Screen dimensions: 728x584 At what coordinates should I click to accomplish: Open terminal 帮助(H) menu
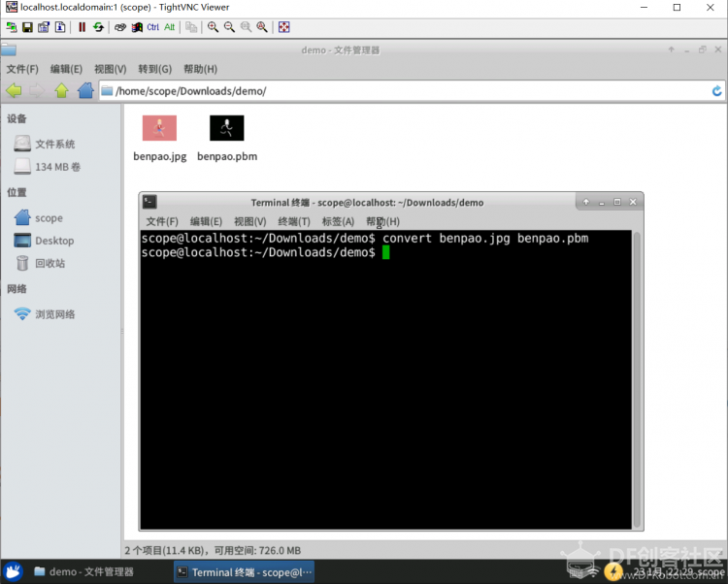coord(382,221)
